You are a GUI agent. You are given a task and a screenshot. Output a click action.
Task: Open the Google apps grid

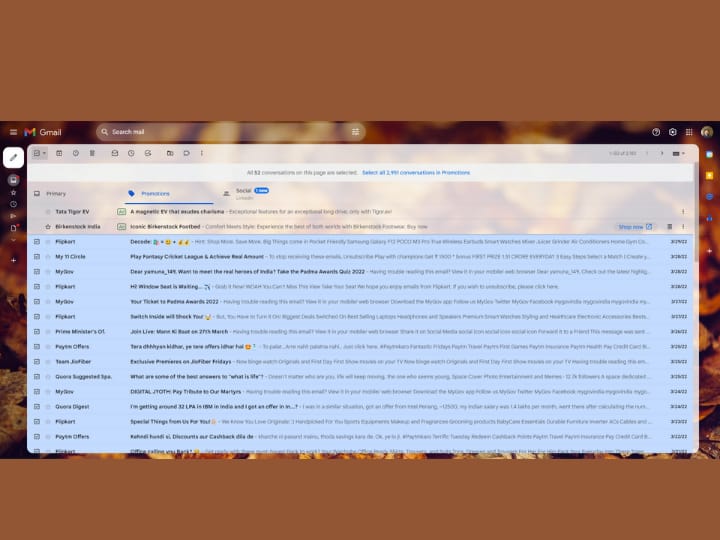(x=689, y=132)
